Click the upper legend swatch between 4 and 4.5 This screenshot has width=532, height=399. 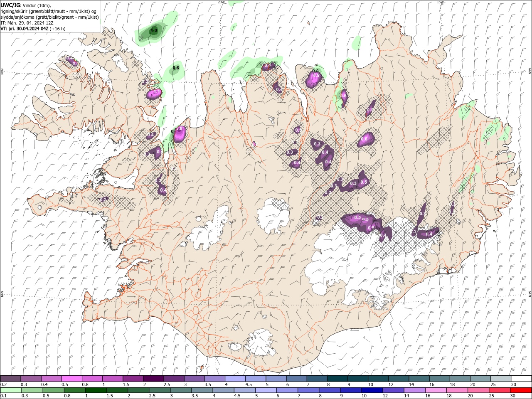(x=235, y=379)
